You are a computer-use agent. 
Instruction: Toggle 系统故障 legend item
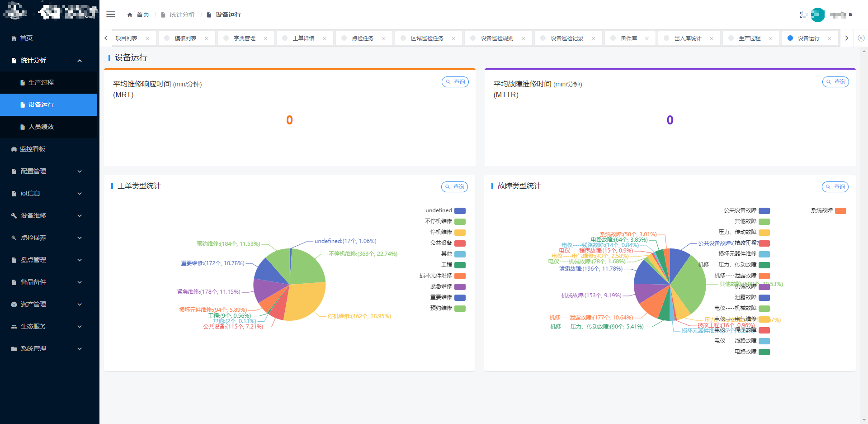[828, 211]
